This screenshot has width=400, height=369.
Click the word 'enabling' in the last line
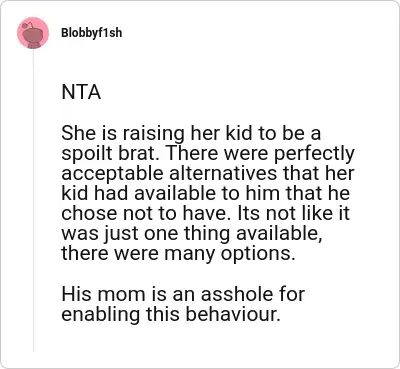click(100, 315)
